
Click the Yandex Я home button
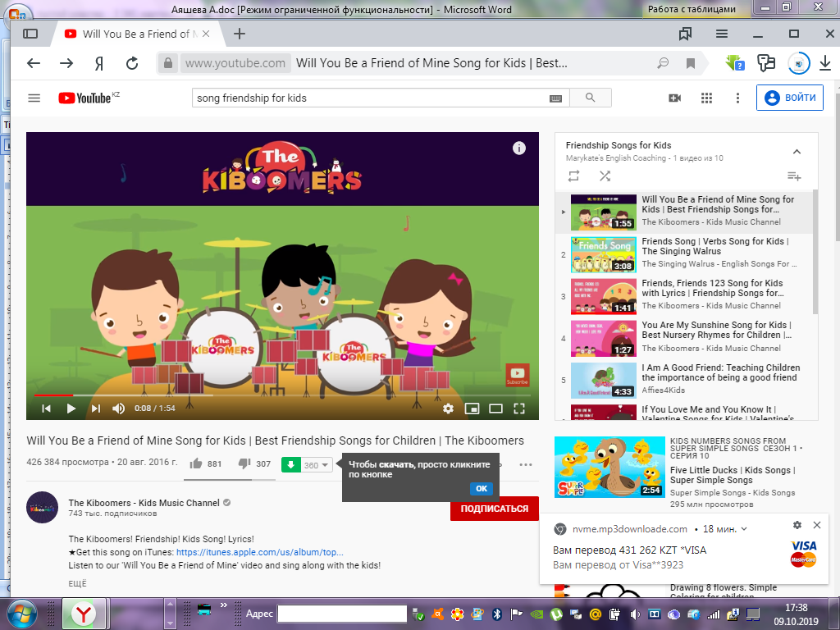click(99, 64)
